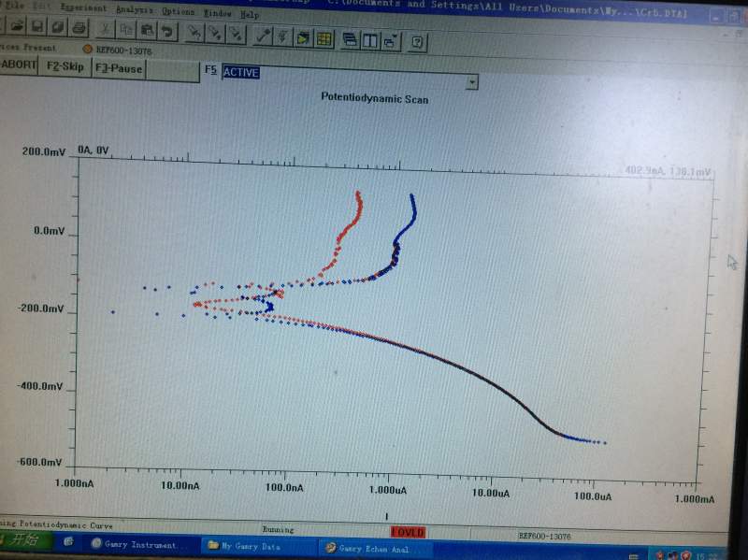
Task: Click the red I OVLD status indicator
Action: click(x=408, y=532)
